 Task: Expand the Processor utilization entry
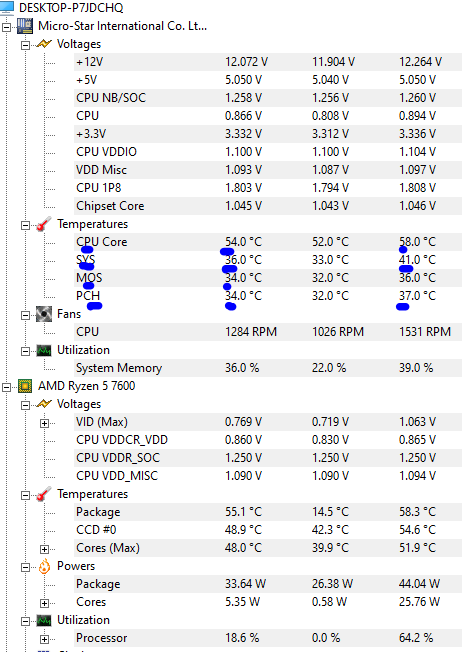[x=44, y=639]
